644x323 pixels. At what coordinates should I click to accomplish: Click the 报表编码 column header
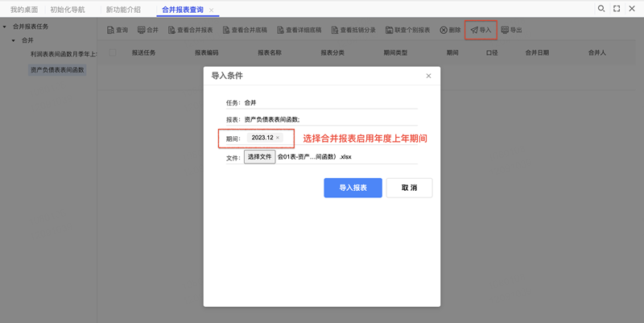click(207, 52)
